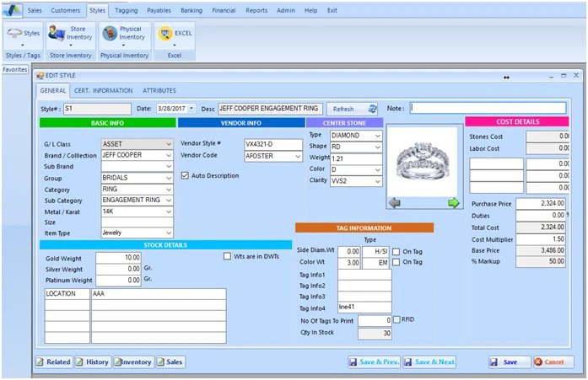Click the Sales button icon
This screenshot has width=588, height=380.
[x=161, y=362]
